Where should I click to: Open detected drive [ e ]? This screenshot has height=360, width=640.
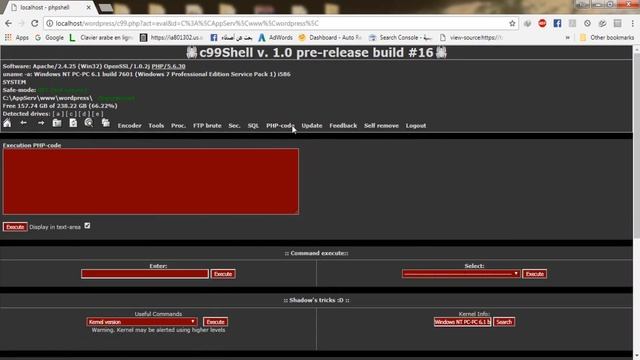[97, 114]
